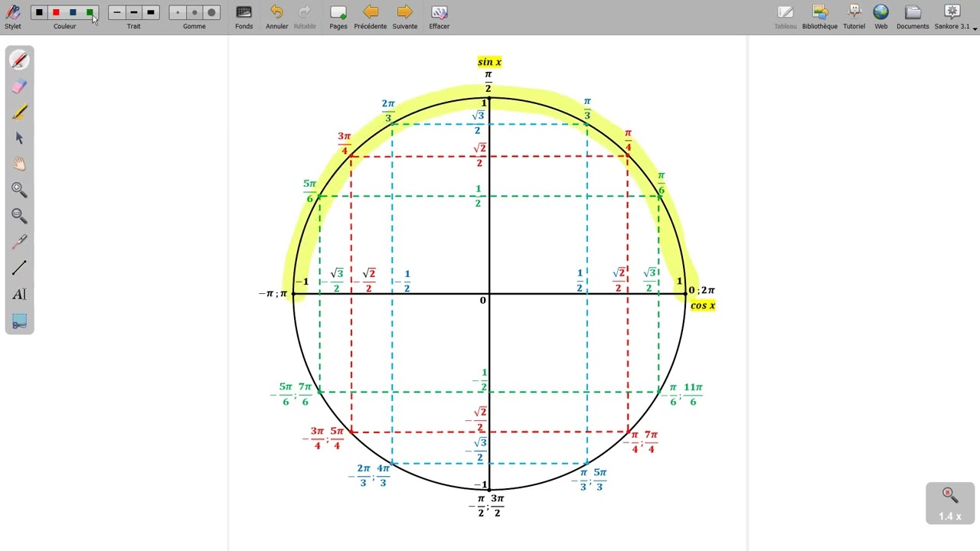The image size is (980, 551).
Task: Choose the medium line width
Action: [134, 12]
